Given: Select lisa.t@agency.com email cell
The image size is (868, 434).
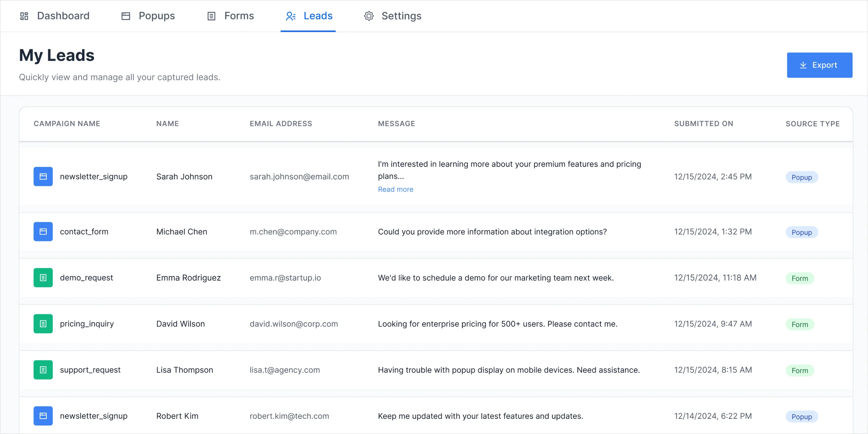Looking at the screenshot, I should click(x=285, y=370).
